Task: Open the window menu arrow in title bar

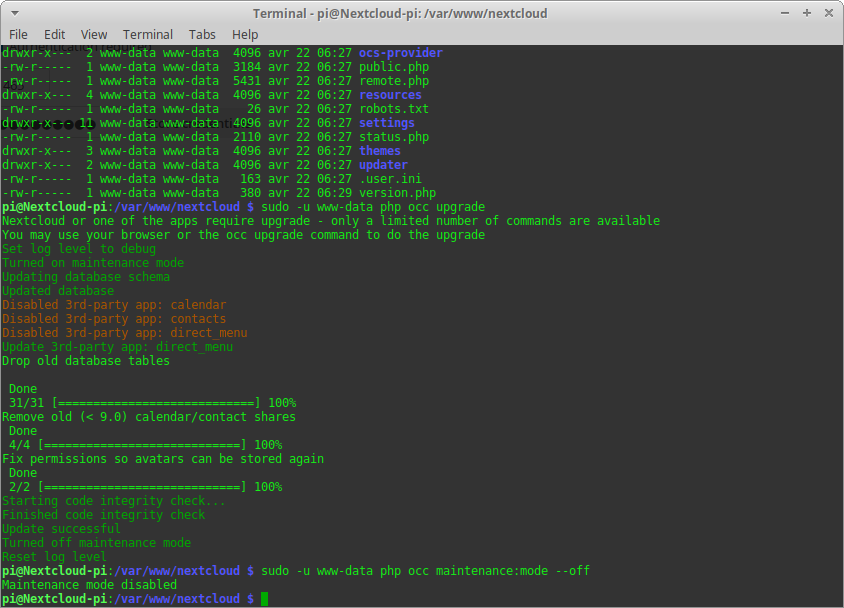Action: (15, 13)
